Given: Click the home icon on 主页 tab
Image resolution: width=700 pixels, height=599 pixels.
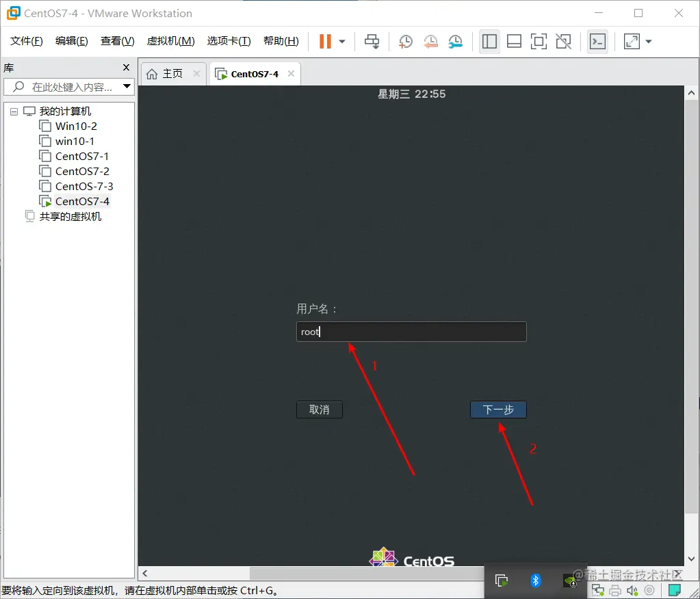Looking at the screenshot, I should (152, 74).
